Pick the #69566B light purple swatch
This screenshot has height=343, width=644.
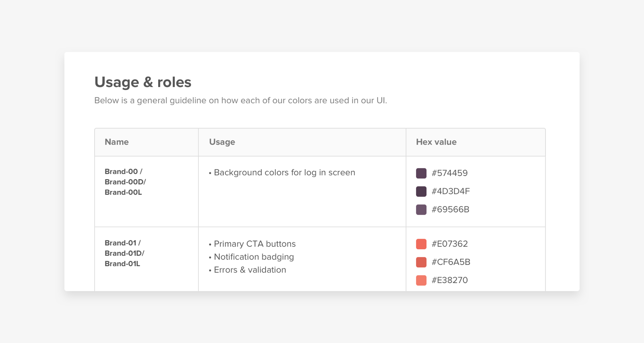[421, 209]
